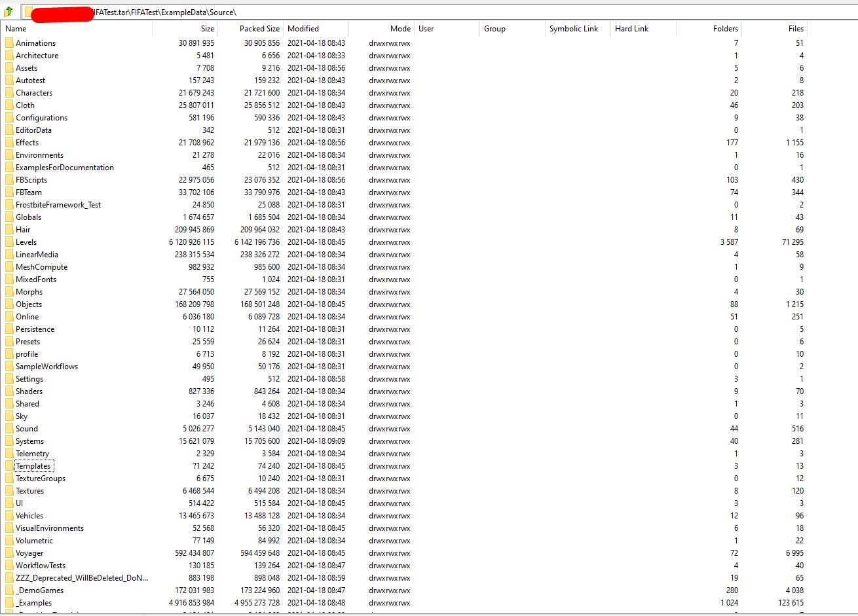Click the Shaders folder icon
Viewport: 858px width, 616px height.
[9, 391]
